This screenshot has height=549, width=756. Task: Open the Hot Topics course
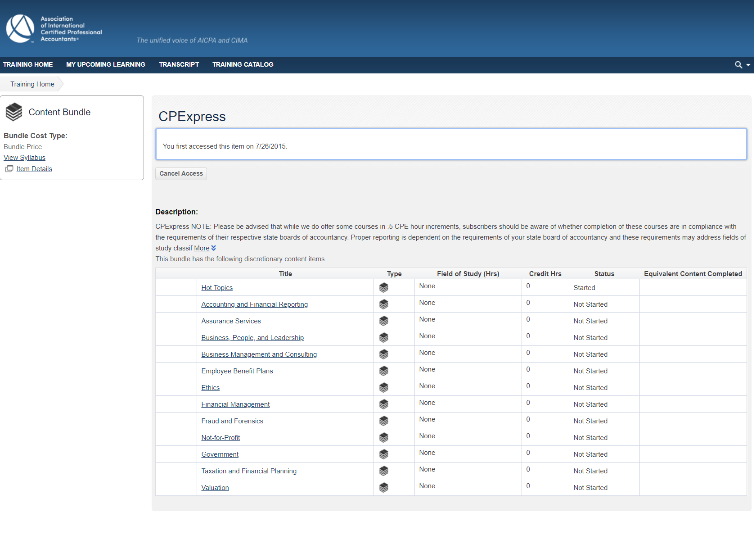(x=217, y=287)
